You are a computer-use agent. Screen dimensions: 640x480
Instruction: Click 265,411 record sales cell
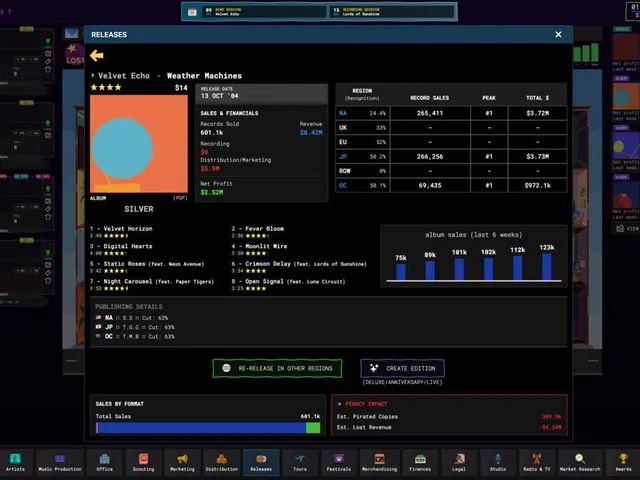pos(430,113)
